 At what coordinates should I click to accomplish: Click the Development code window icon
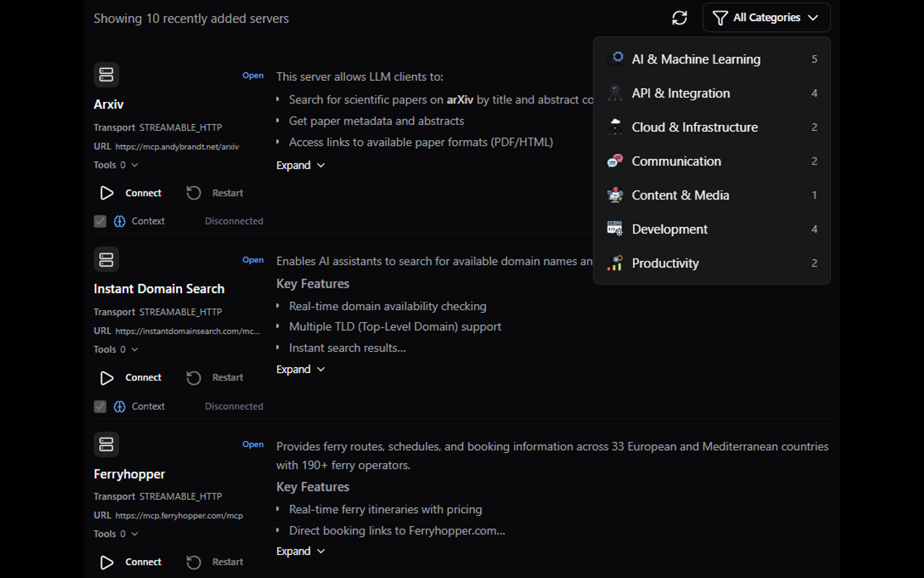615,228
